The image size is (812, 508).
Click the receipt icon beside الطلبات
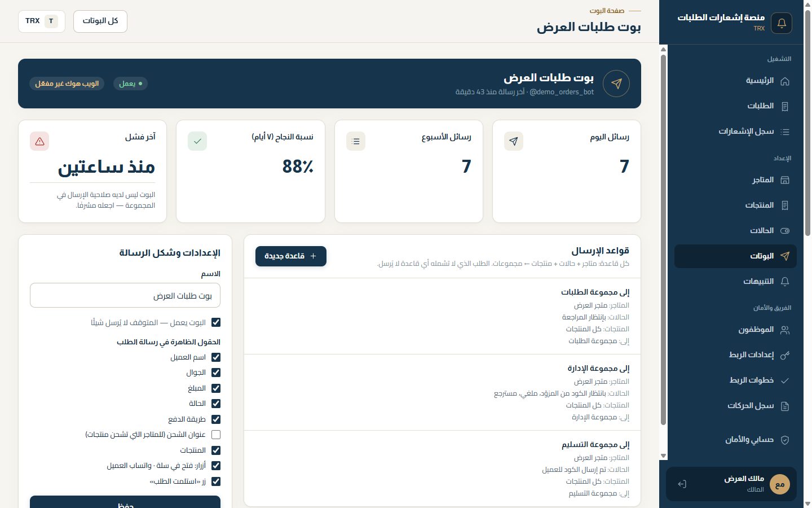click(x=784, y=106)
